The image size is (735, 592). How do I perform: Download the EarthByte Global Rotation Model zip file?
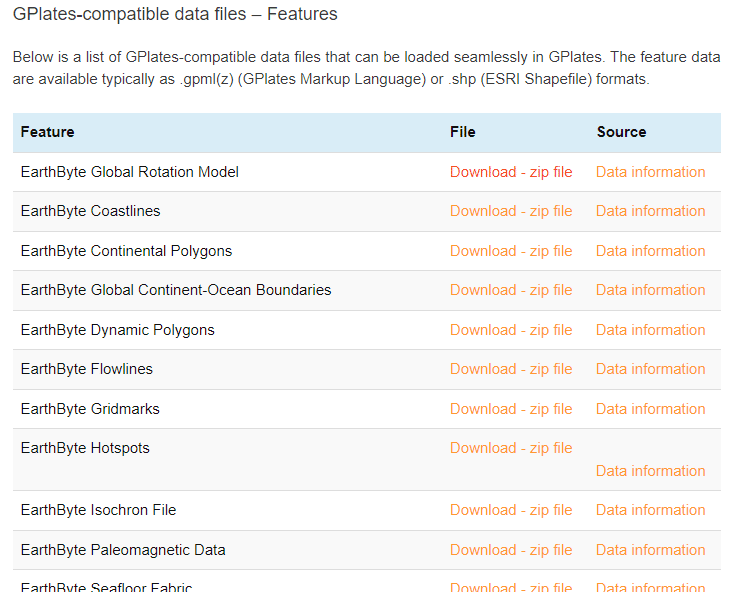click(x=511, y=172)
